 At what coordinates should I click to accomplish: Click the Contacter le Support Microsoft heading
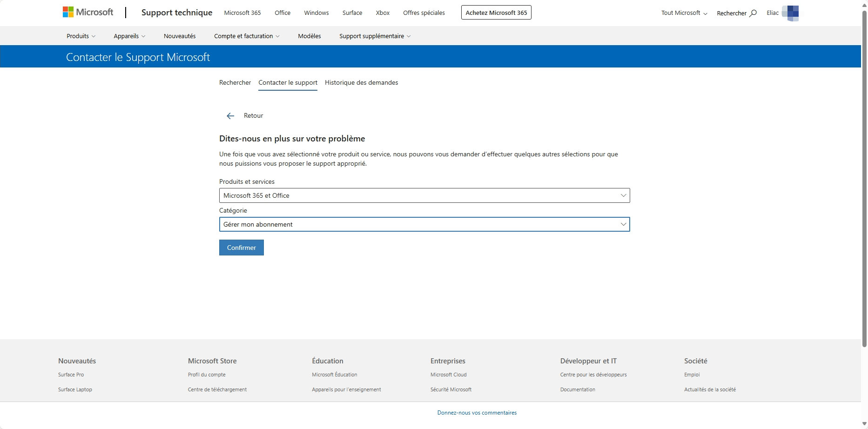[138, 57]
